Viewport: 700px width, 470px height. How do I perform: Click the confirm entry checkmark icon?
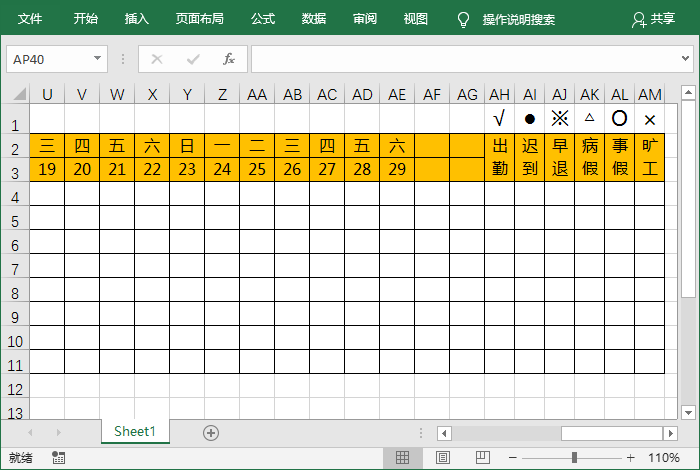[193, 59]
